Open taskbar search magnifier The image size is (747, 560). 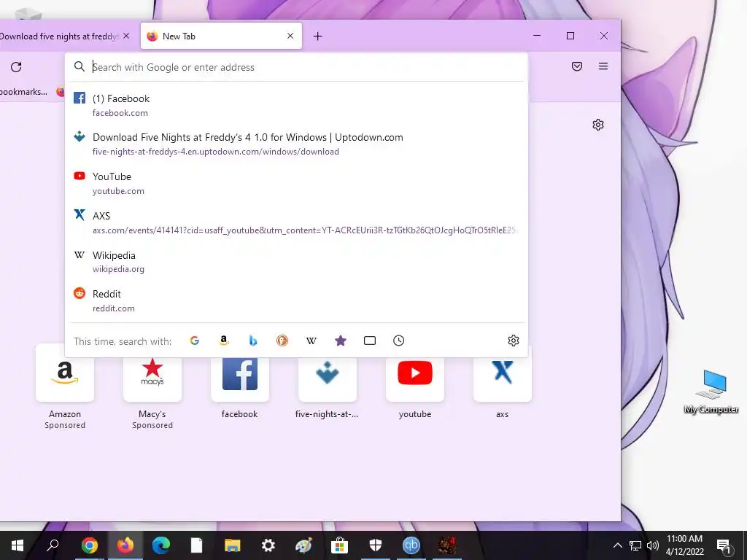(x=53, y=545)
